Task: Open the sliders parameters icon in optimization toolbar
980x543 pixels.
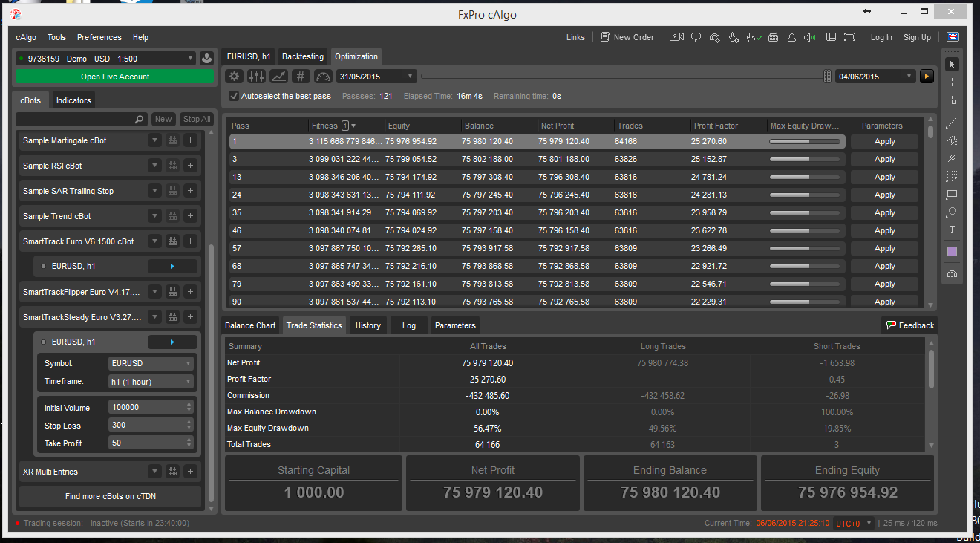Action: pos(256,76)
